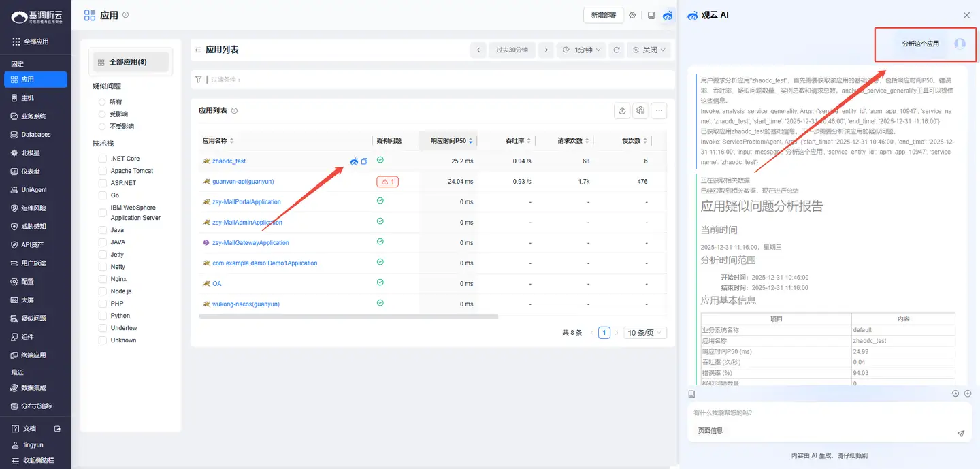Open the gear settings icon next to 新增部署

point(632,16)
